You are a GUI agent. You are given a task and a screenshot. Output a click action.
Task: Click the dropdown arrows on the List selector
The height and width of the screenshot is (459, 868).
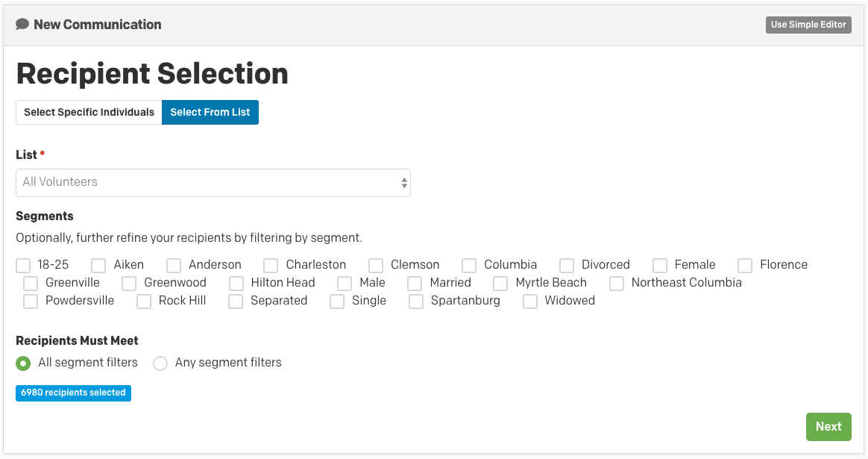[404, 182]
